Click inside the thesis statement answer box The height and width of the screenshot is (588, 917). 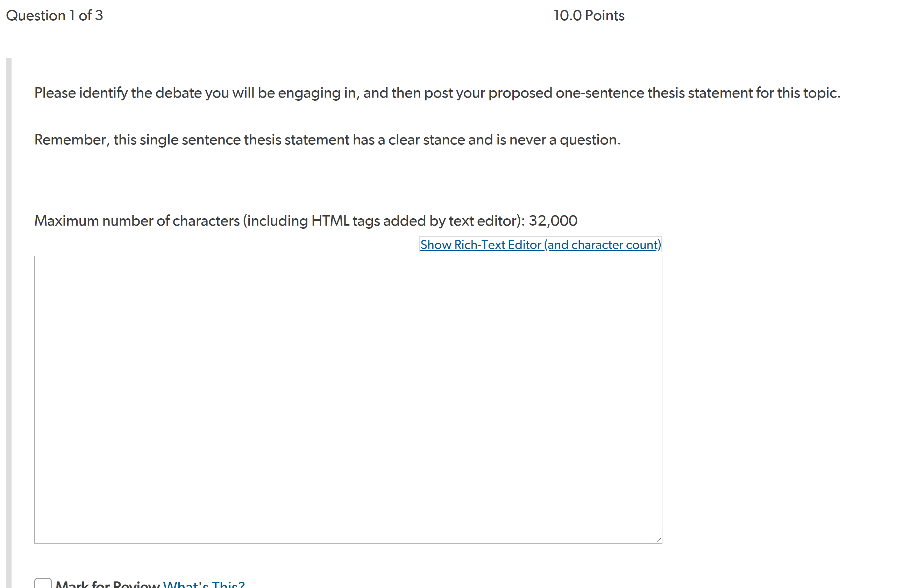[348, 399]
